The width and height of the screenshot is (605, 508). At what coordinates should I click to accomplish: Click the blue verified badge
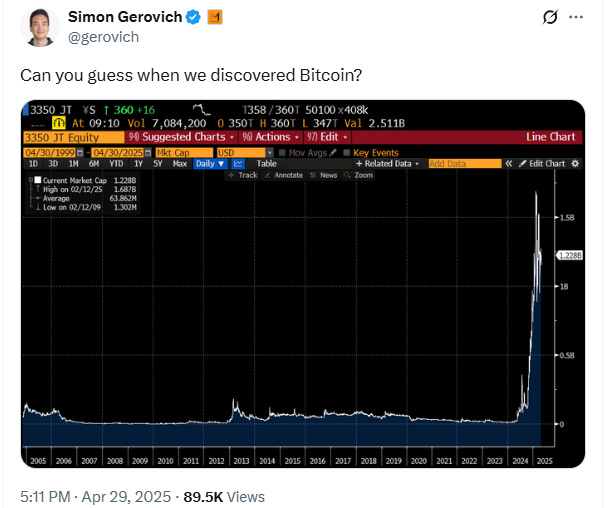click(x=193, y=17)
